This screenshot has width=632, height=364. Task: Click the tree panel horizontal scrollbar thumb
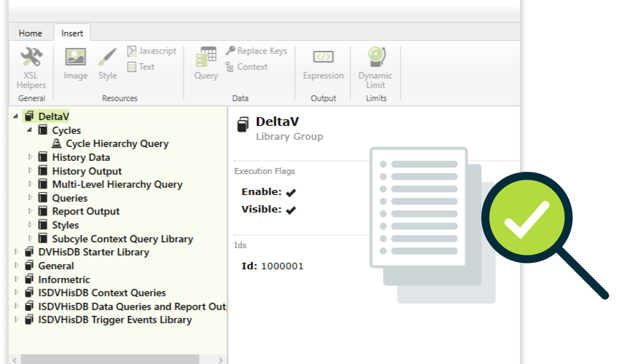pos(110,360)
